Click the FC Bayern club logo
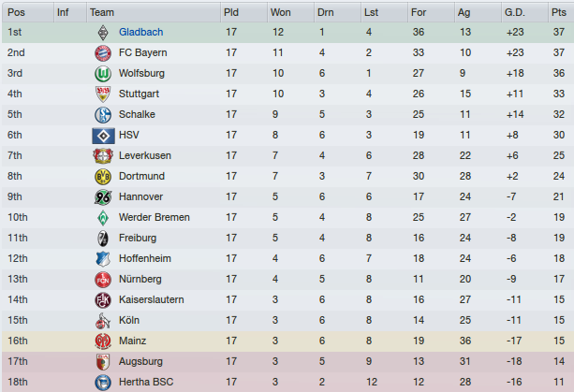This screenshot has width=574, height=392. [103, 53]
